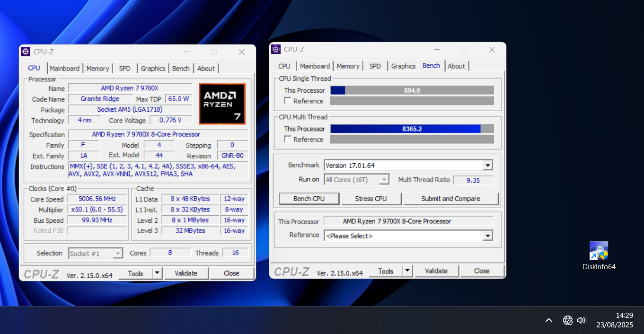Click the Multi Thread 8365.2 score bar
644x334 pixels.
[412, 129]
